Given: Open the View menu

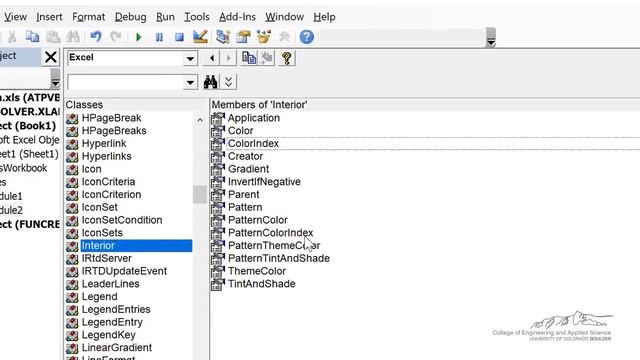Looking at the screenshot, I should pyautogui.click(x=16, y=17).
